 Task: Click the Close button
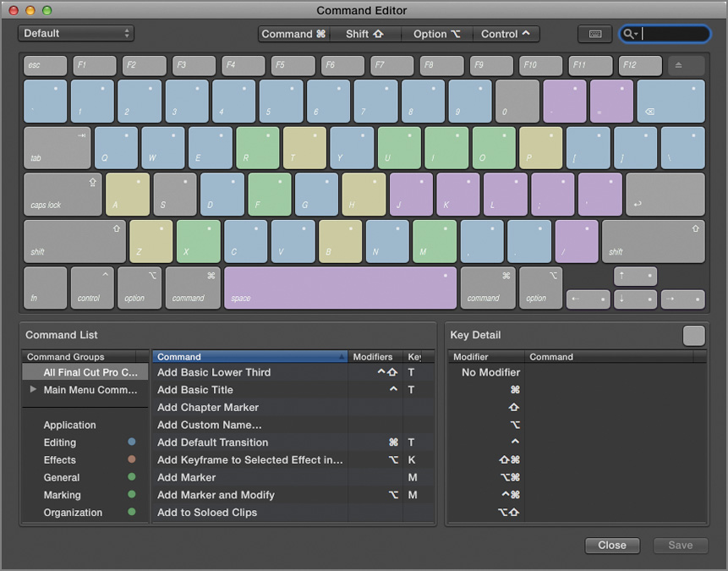612,545
